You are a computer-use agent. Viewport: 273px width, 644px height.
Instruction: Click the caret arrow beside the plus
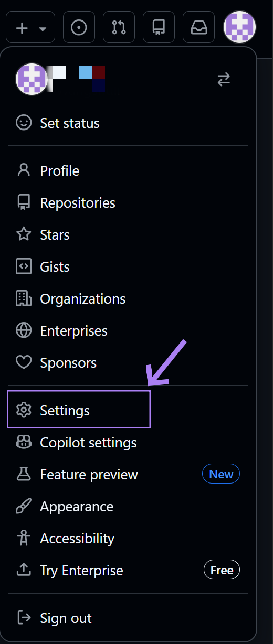tap(43, 28)
